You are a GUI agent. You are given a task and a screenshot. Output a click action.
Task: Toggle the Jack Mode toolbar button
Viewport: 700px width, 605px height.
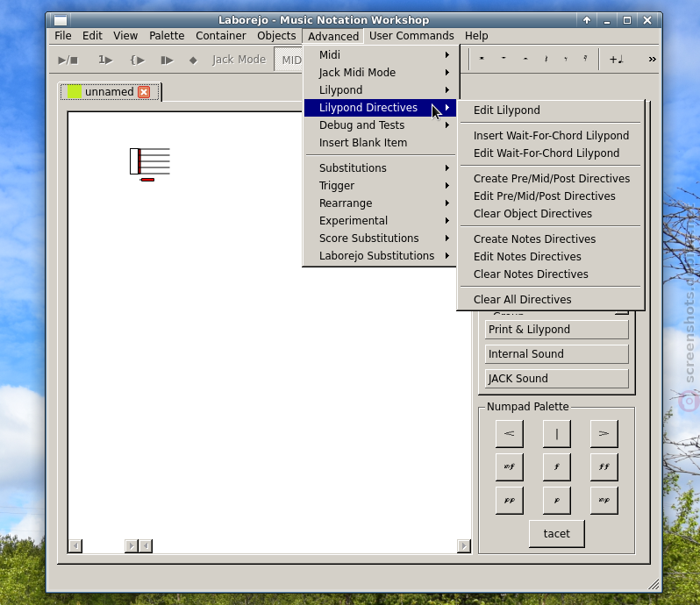(x=239, y=60)
